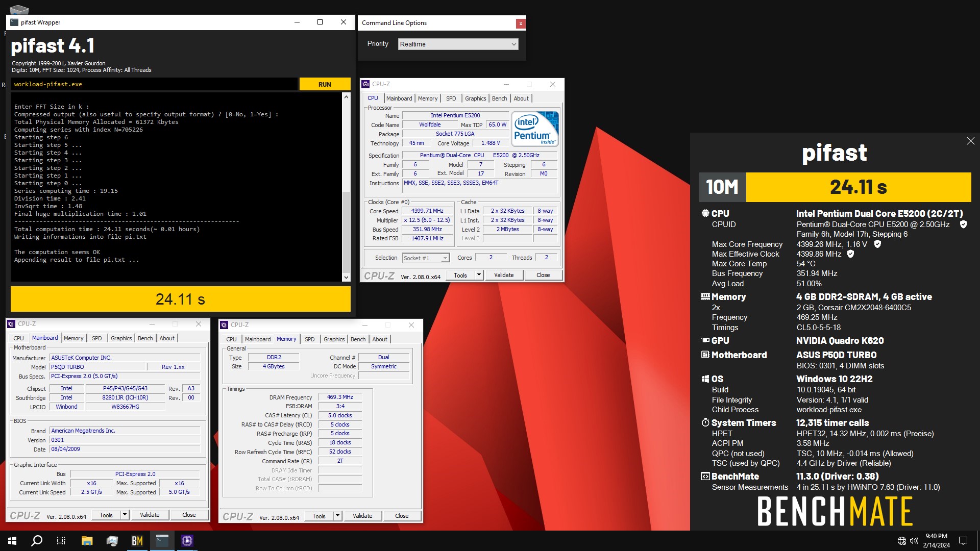Open Graphics tab in Memory CPU-Z window
The image size is (980, 551).
pos(334,339)
